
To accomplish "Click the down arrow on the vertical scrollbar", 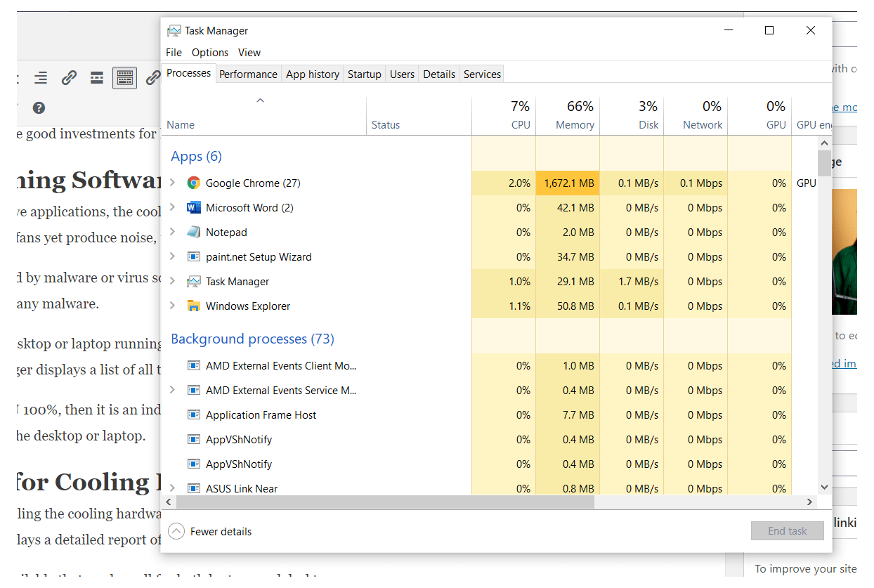I will (x=824, y=486).
